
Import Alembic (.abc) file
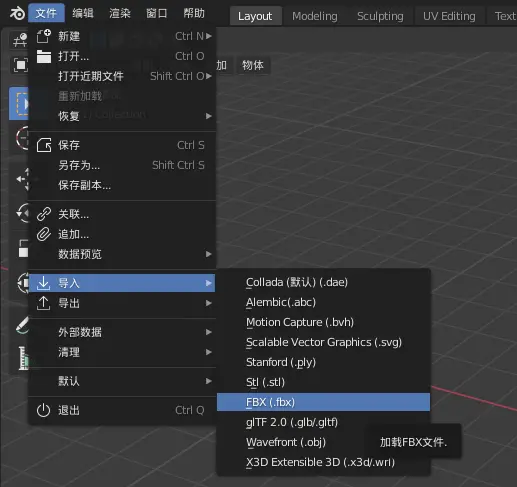pyautogui.click(x=323, y=302)
